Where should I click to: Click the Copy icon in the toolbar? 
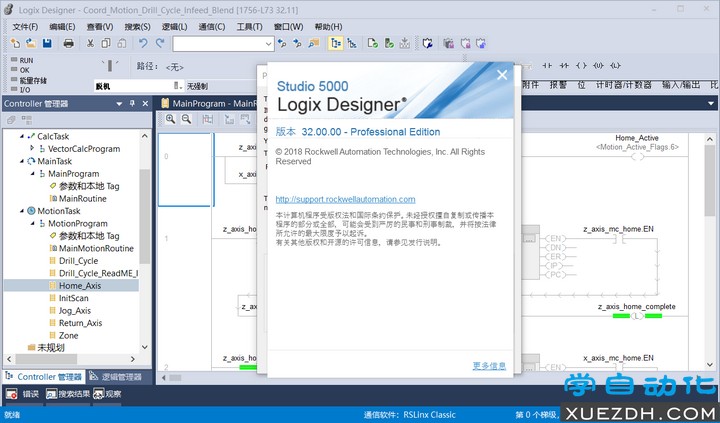coord(106,44)
